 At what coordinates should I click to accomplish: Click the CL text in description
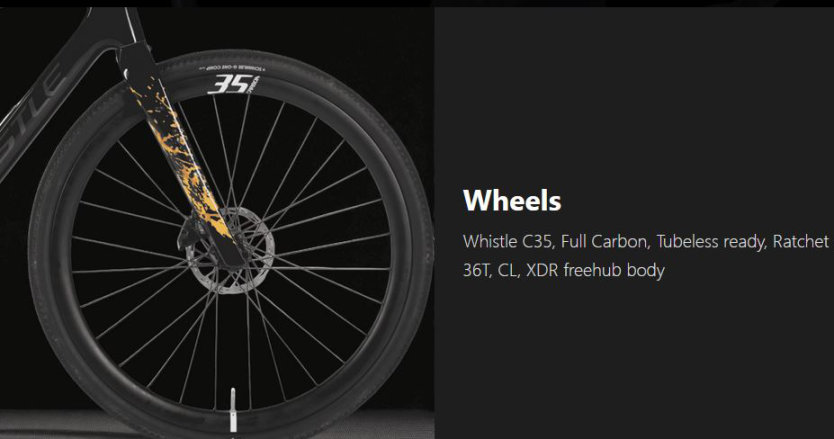tap(508, 270)
